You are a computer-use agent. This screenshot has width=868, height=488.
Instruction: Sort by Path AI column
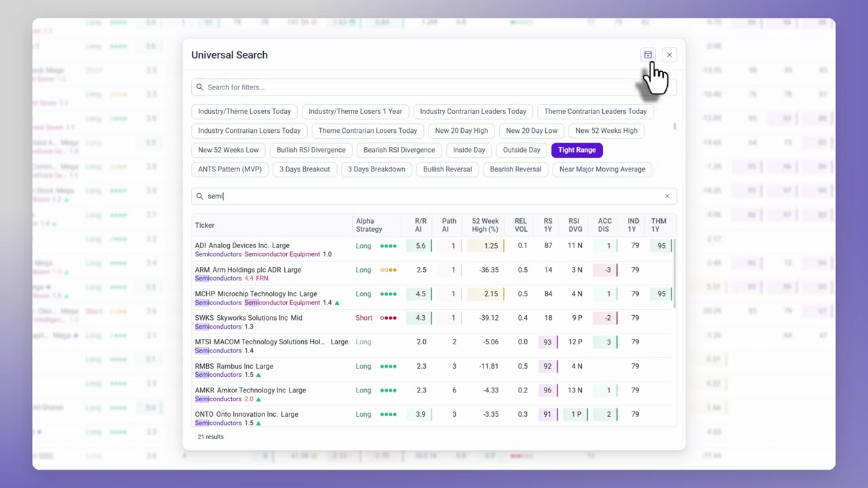coord(449,225)
